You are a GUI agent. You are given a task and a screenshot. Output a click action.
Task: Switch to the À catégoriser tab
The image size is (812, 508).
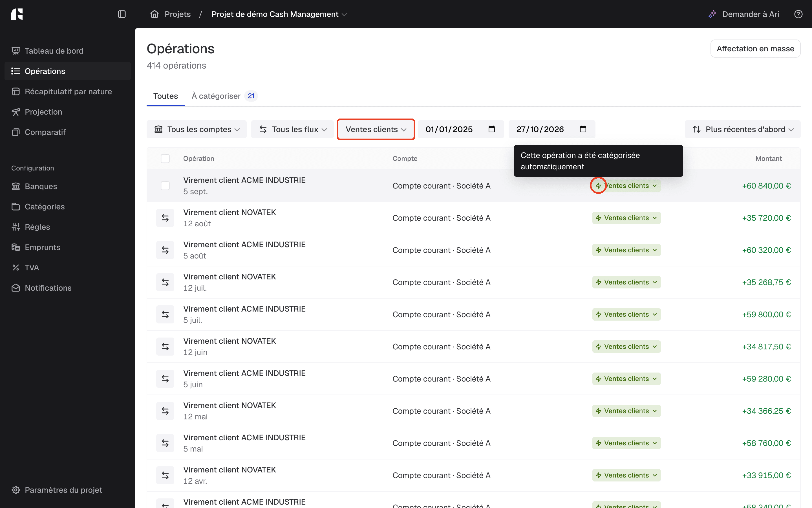pos(224,96)
